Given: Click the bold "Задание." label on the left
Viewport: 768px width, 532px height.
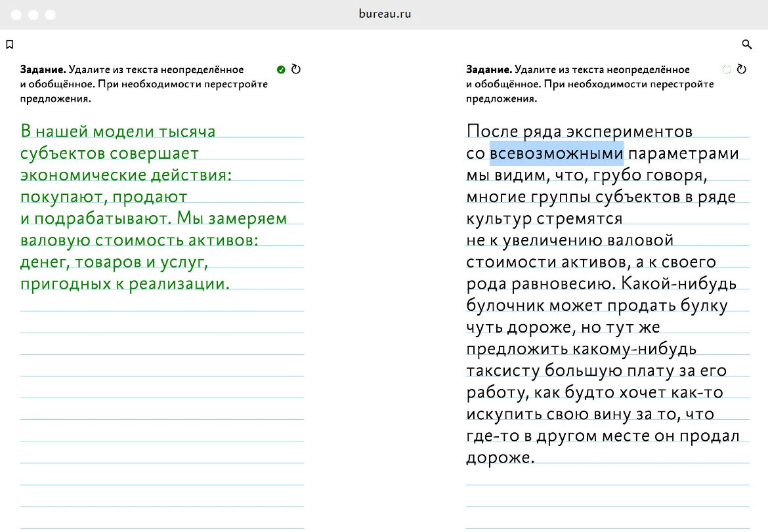Looking at the screenshot, I should [43, 70].
